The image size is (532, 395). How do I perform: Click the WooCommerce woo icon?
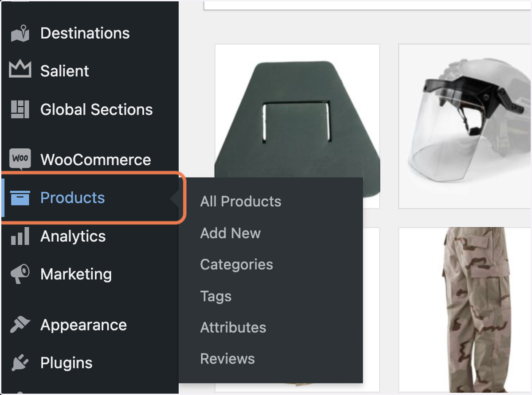tap(20, 159)
